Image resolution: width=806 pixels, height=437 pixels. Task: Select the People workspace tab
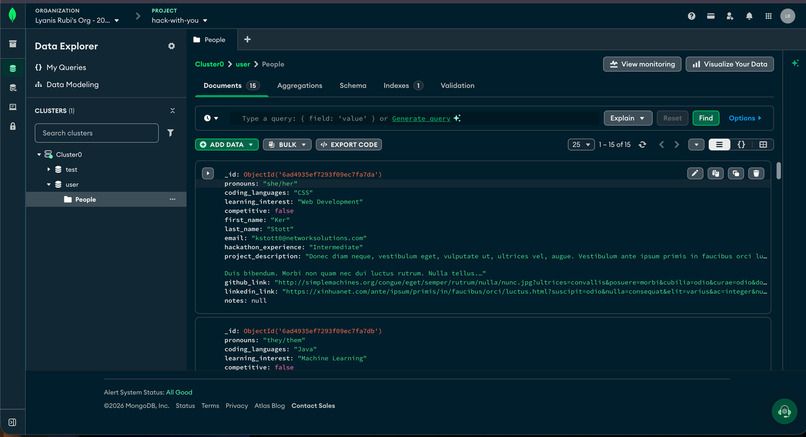(210, 40)
